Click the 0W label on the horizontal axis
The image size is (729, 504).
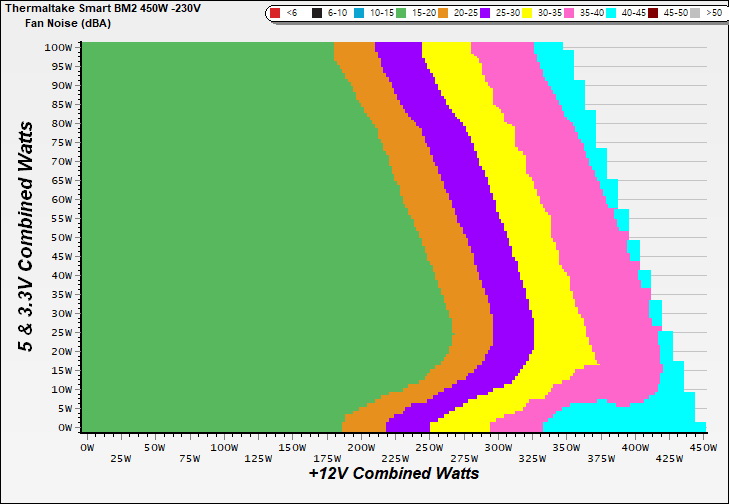(x=87, y=447)
